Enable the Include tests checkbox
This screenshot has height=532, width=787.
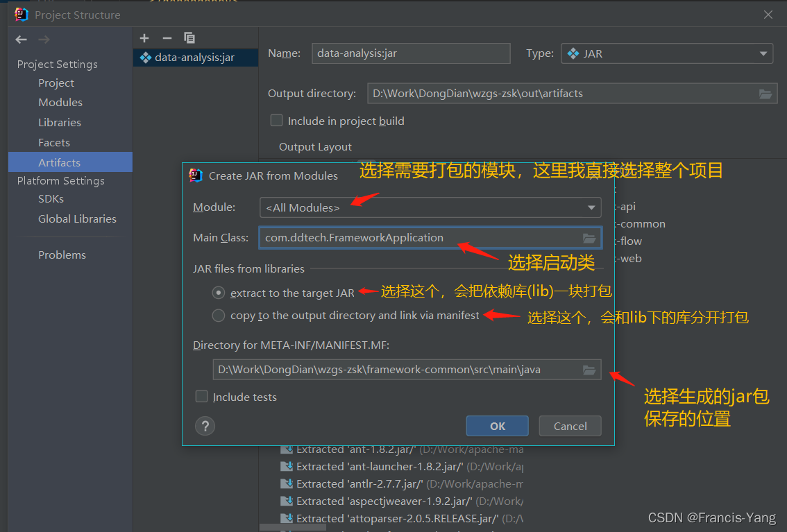(x=202, y=397)
